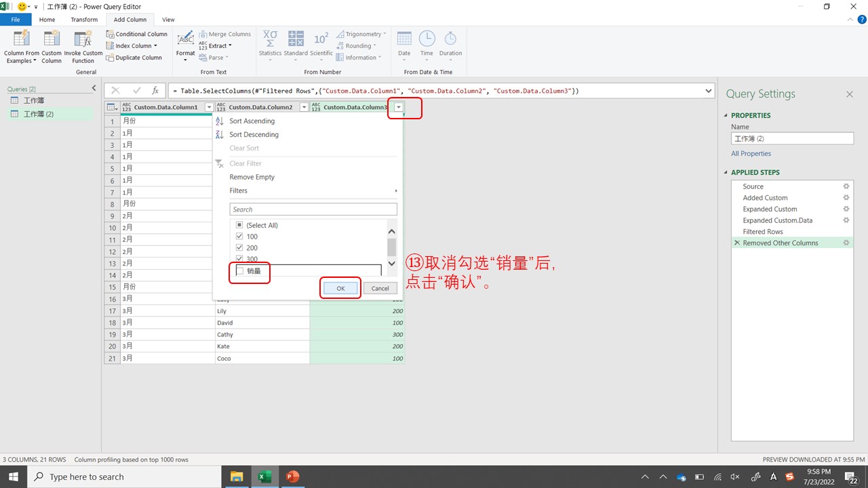Open All Properties link
The width and height of the screenshot is (868, 488).
pyautogui.click(x=751, y=154)
